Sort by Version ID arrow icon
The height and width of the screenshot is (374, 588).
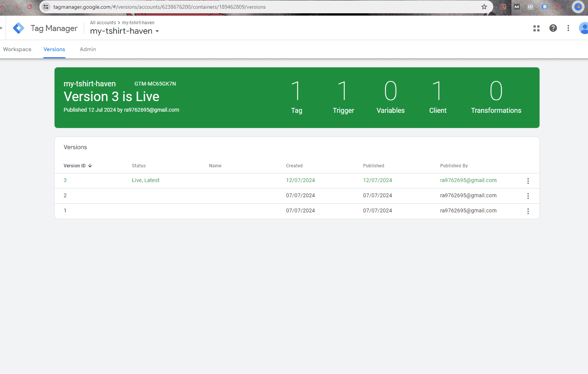click(x=90, y=166)
